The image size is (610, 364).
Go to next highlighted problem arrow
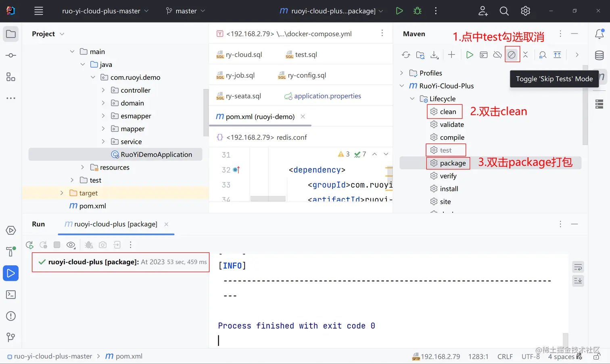pyautogui.click(x=386, y=154)
